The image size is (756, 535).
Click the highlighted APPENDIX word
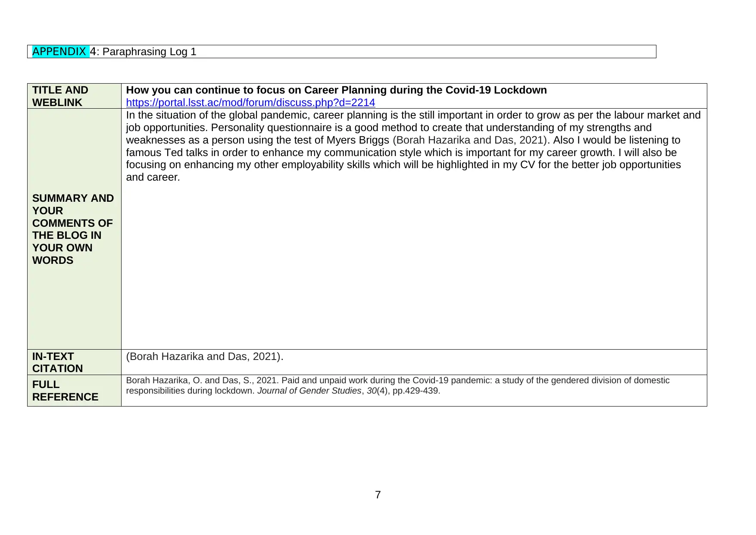tap(60, 52)
